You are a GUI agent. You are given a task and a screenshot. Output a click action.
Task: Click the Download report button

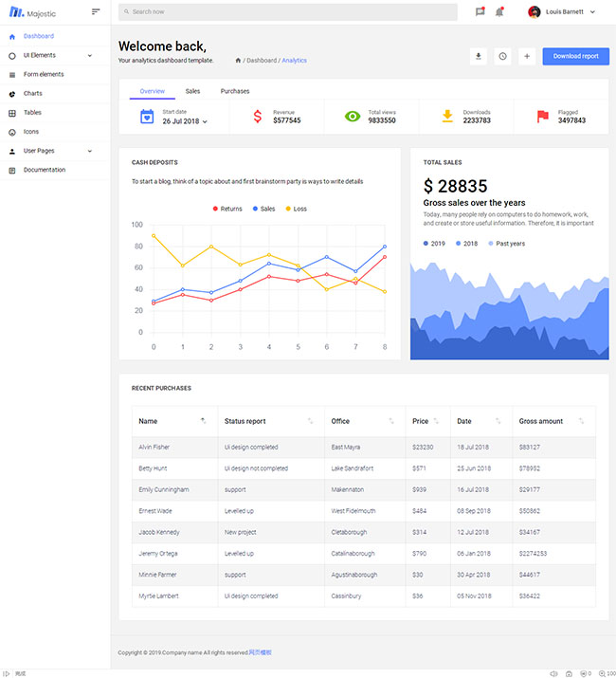coord(575,56)
